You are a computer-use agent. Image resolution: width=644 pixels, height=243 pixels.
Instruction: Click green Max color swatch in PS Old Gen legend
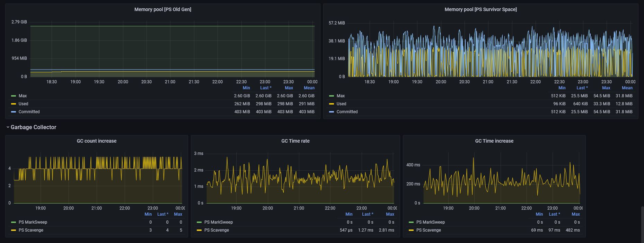(x=14, y=96)
